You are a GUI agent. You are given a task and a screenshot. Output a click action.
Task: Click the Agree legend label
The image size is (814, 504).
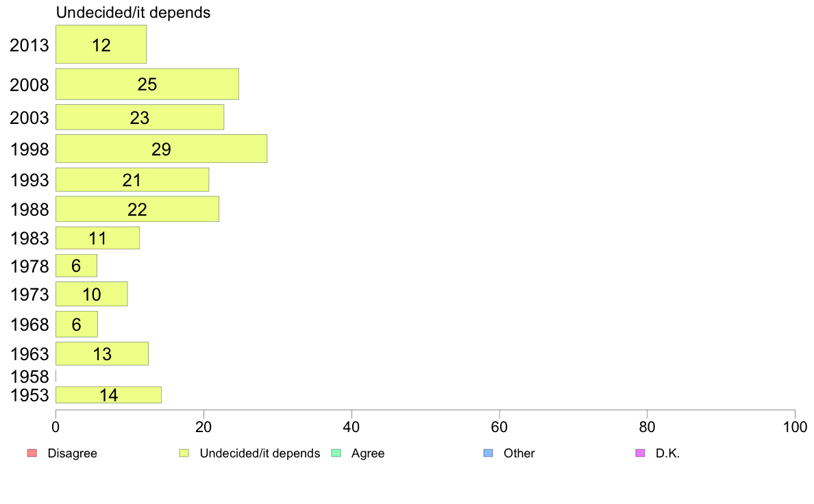[368, 453]
